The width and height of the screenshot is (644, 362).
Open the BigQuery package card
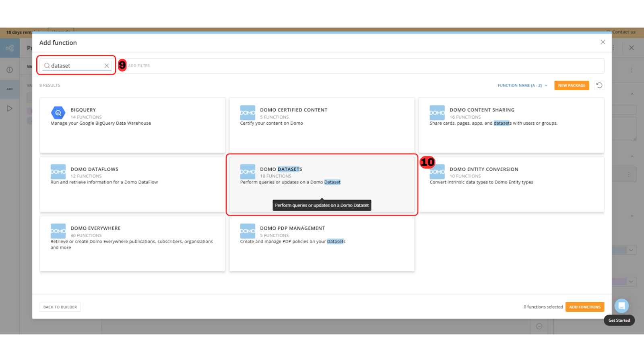coord(132,125)
